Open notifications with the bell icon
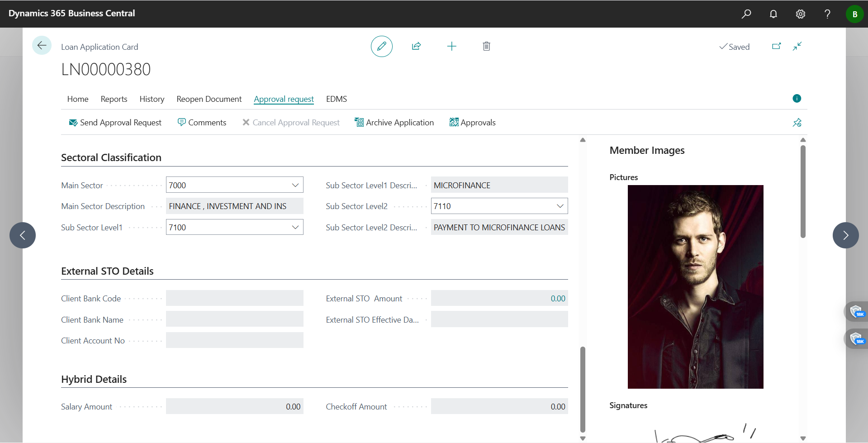 pos(773,14)
